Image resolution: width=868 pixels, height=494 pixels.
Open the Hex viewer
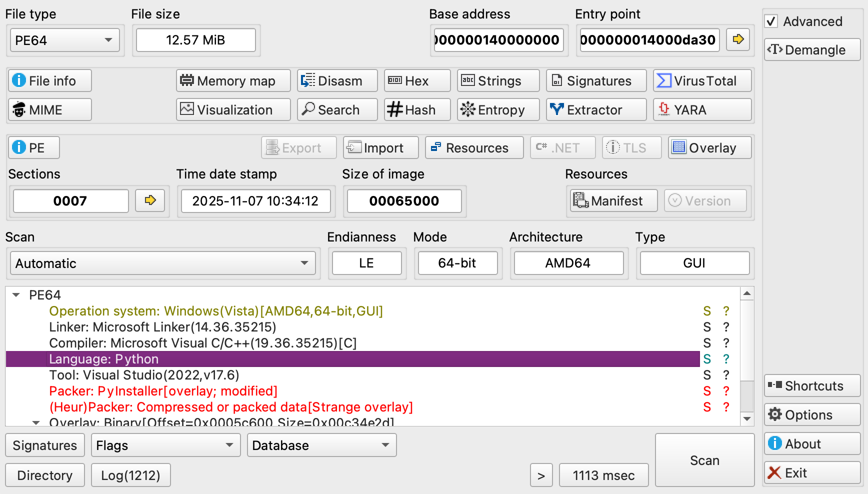point(417,80)
